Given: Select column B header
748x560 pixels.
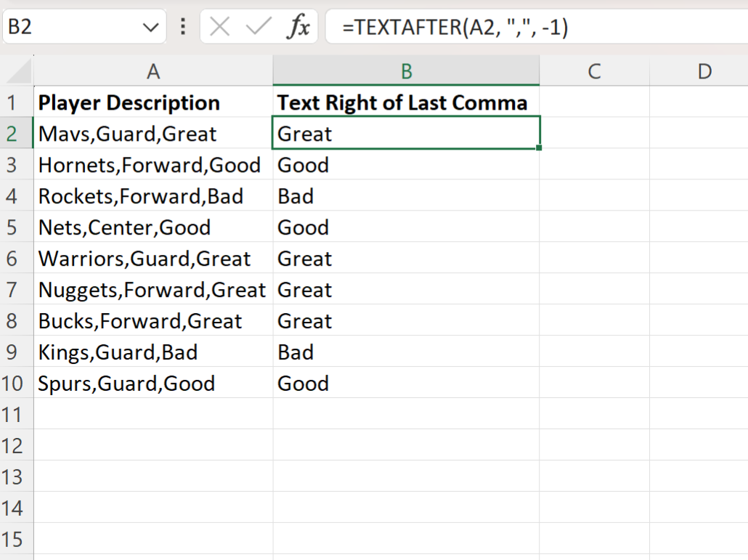Looking at the screenshot, I should (x=406, y=72).
